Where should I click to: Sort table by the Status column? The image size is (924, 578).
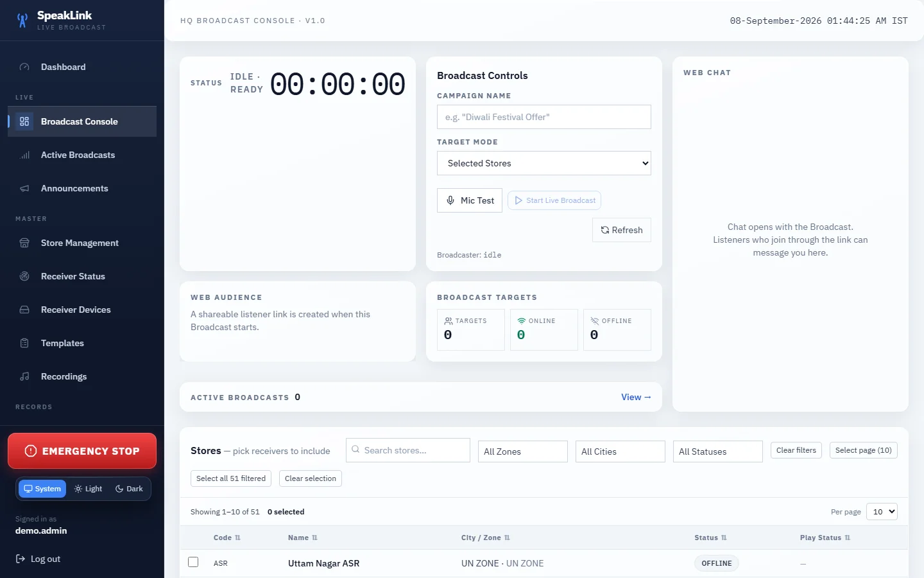(x=710, y=538)
